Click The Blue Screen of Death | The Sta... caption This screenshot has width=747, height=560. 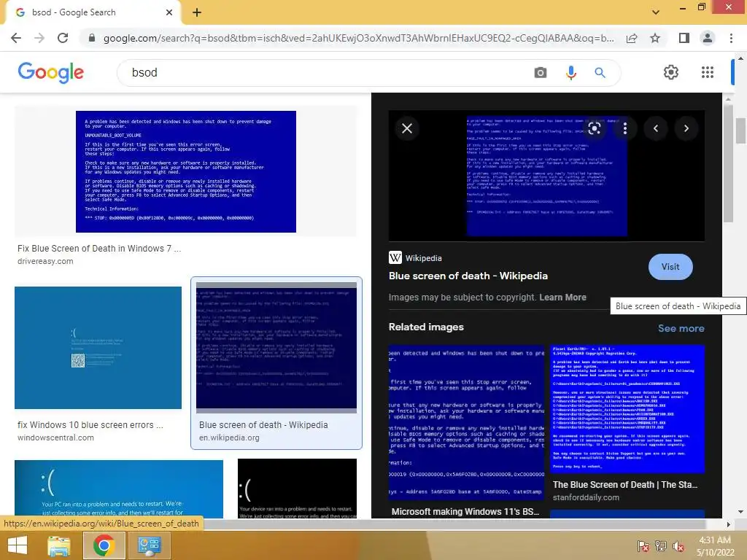(x=624, y=485)
